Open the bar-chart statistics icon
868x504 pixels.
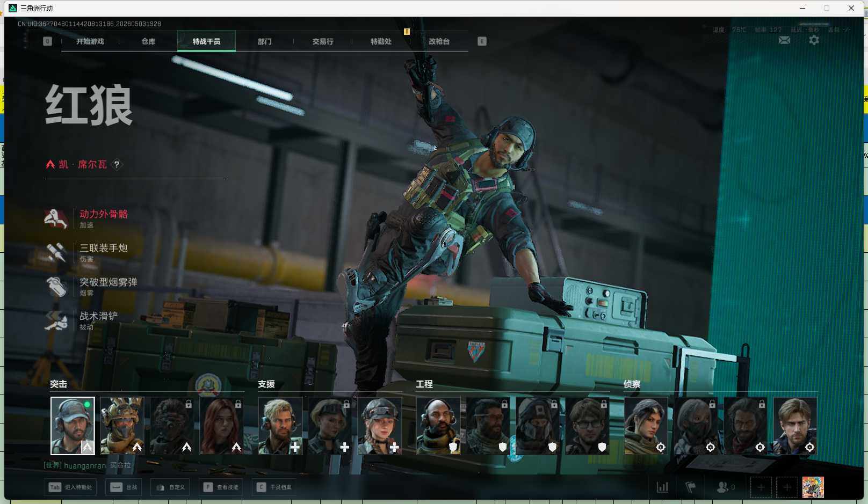click(x=663, y=487)
